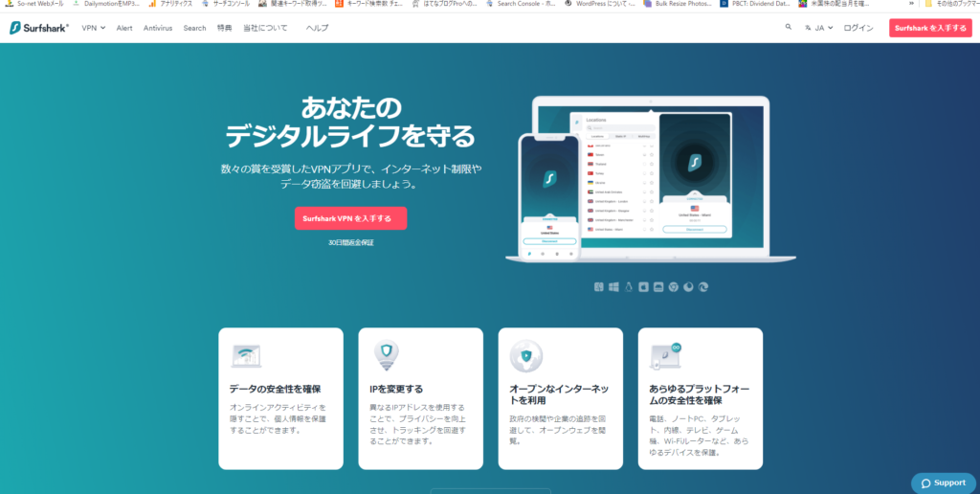
Task: Click the IPを変更する card heading
Action: pos(396,389)
